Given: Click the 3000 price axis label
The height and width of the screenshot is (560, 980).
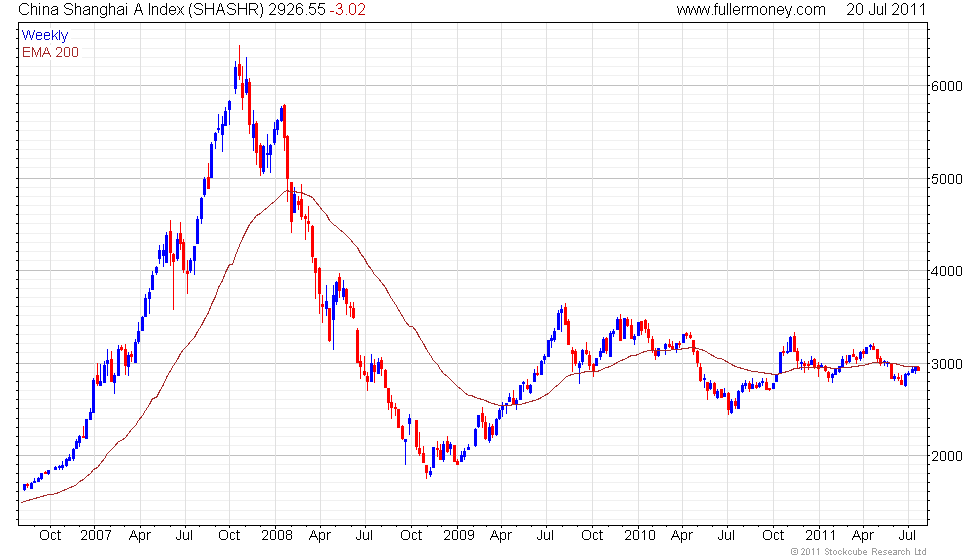Looking at the screenshot, I should coord(947,364).
